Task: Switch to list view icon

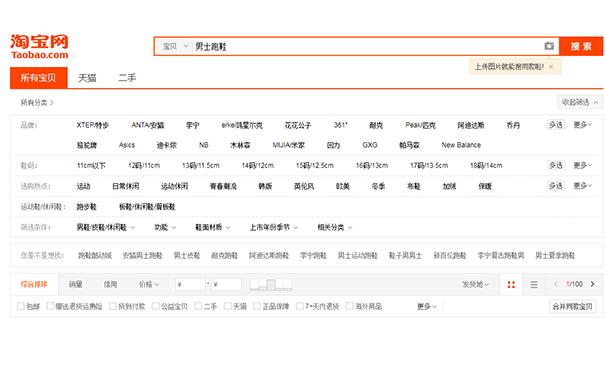Action: point(534,285)
